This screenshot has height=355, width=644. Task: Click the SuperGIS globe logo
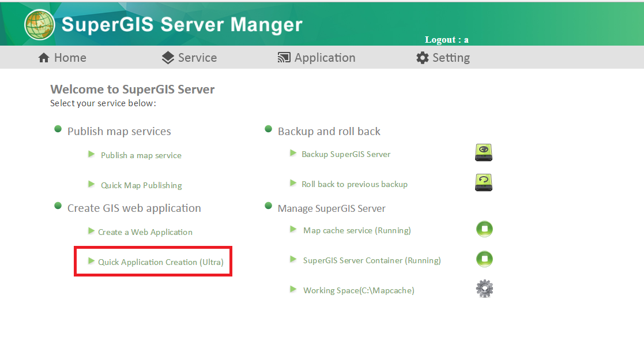coord(39,25)
